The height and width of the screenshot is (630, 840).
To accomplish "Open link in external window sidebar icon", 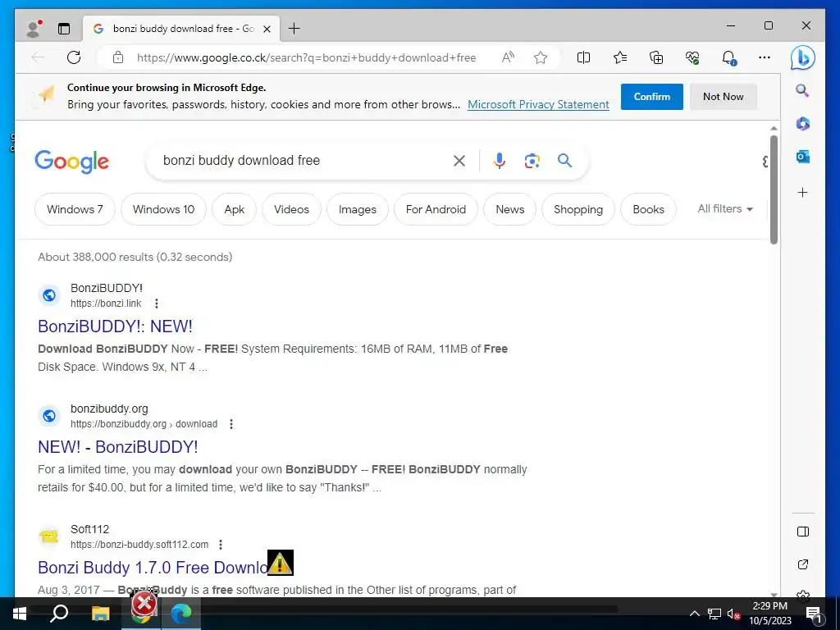I will (x=803, y=564).
